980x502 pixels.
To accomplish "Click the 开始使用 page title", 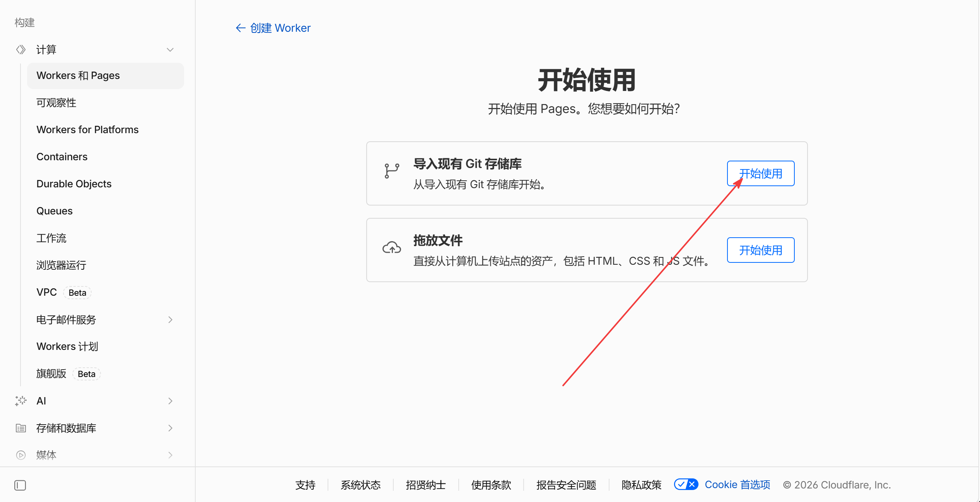I will point(587,80).
